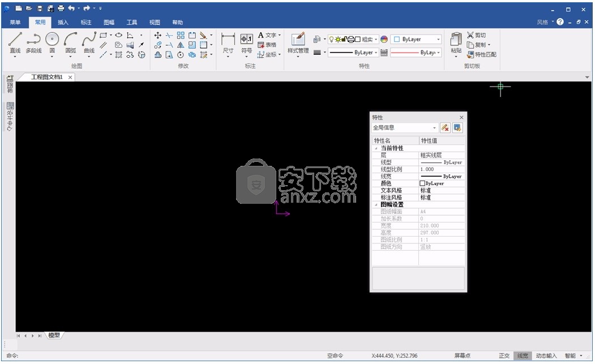Open the red line-width ByLayer dropdown
595x364 pixels.
[416, 53]
